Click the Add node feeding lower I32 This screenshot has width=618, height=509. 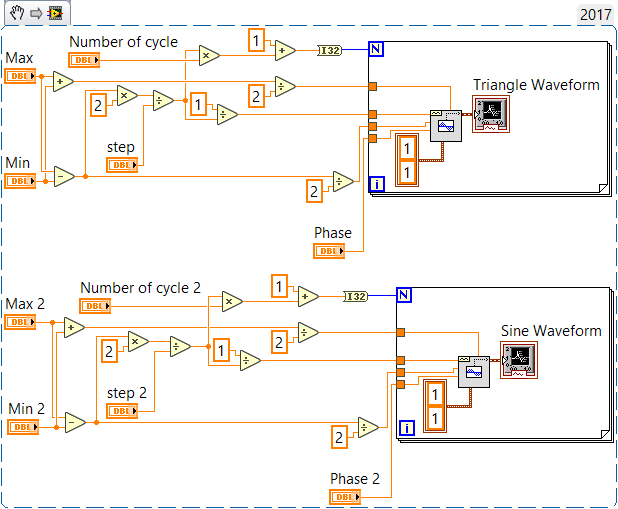point(308,296)
